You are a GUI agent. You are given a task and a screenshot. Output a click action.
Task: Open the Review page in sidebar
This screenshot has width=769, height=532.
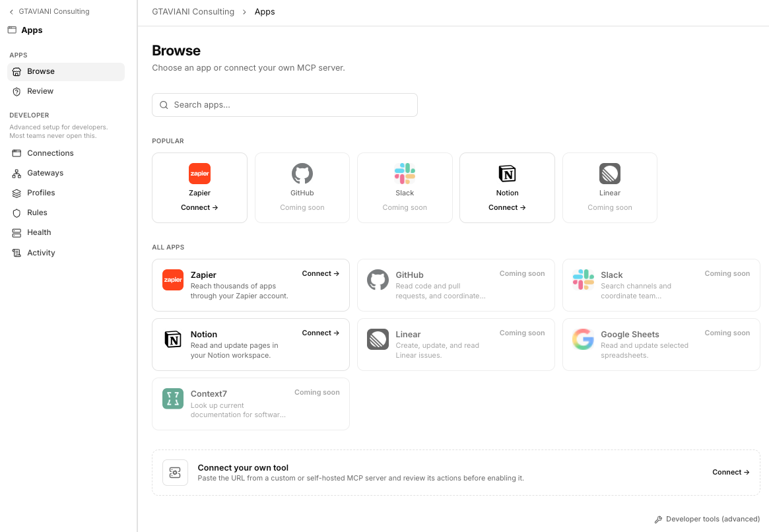tap(66, 91)
